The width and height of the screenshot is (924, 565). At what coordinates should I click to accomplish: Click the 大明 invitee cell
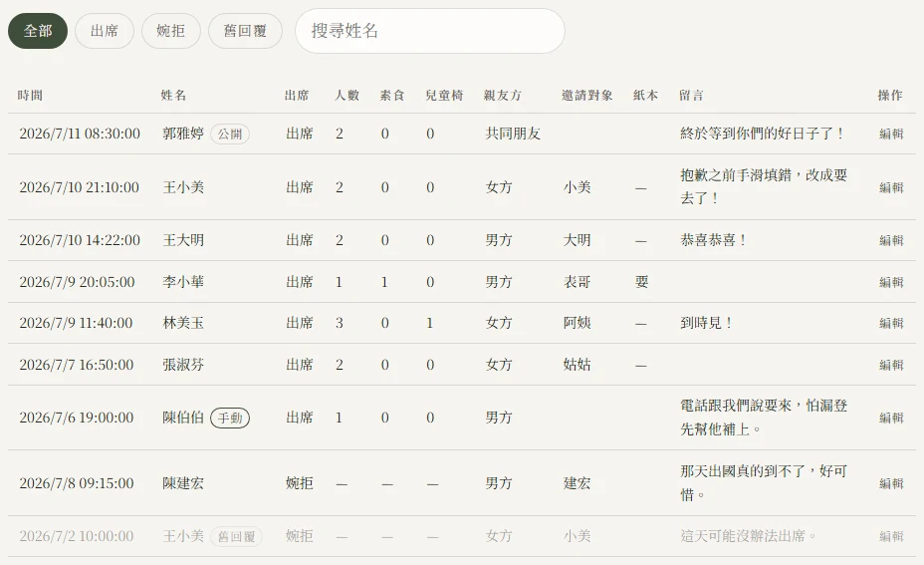pos(577,240)
